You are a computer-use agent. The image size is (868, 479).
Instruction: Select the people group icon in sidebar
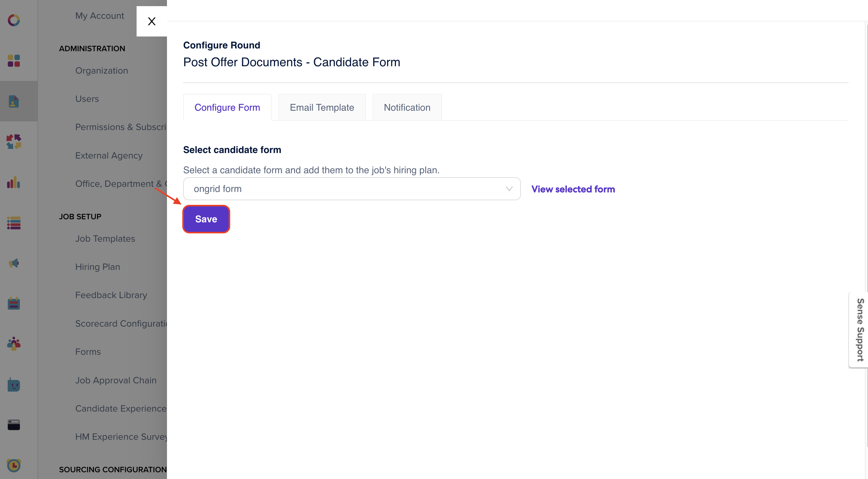pos(14,344)
